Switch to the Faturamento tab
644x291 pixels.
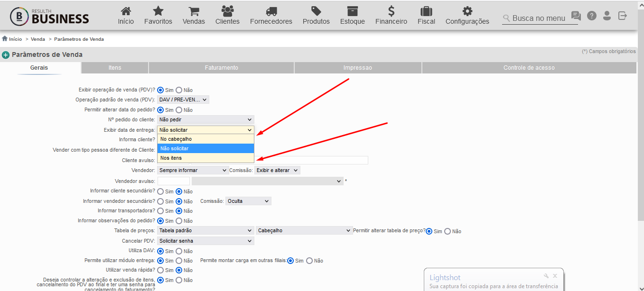tap(221, 68)
